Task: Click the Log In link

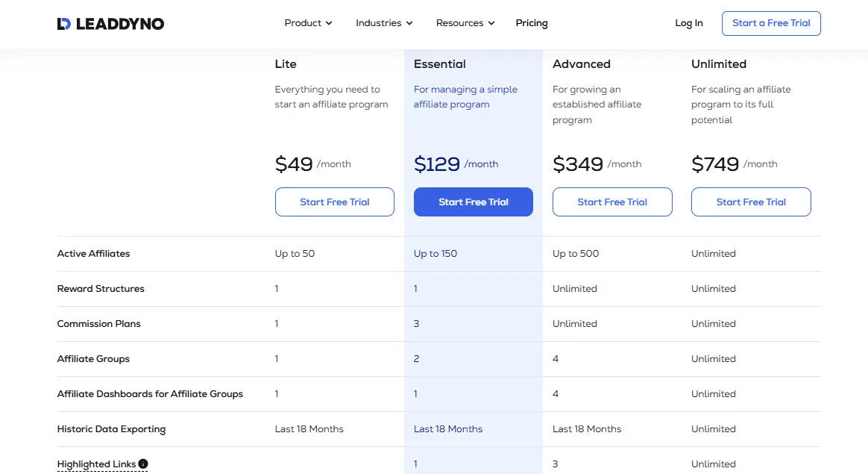Action: click(x=688, y=23)
